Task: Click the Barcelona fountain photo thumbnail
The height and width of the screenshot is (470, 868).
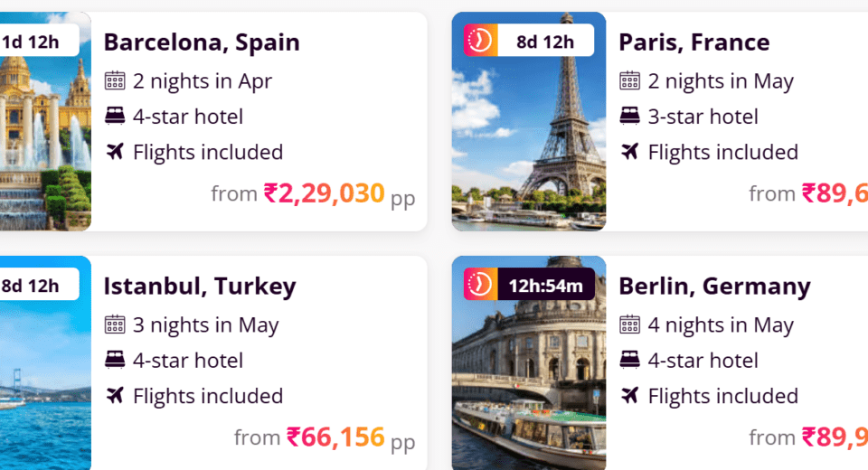Action: 45,136
